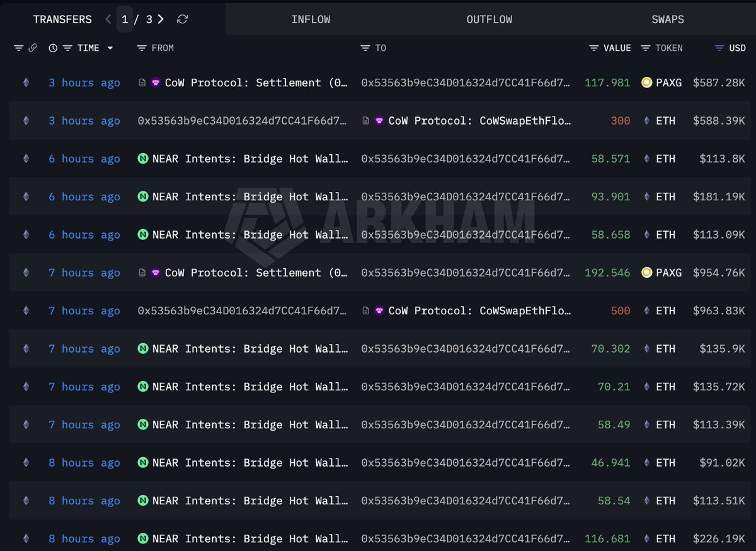Open NEAR Intents Bridge sender in 58.49 ETH row
This screenshot has height=551, width=756.
tap(250, 424)
